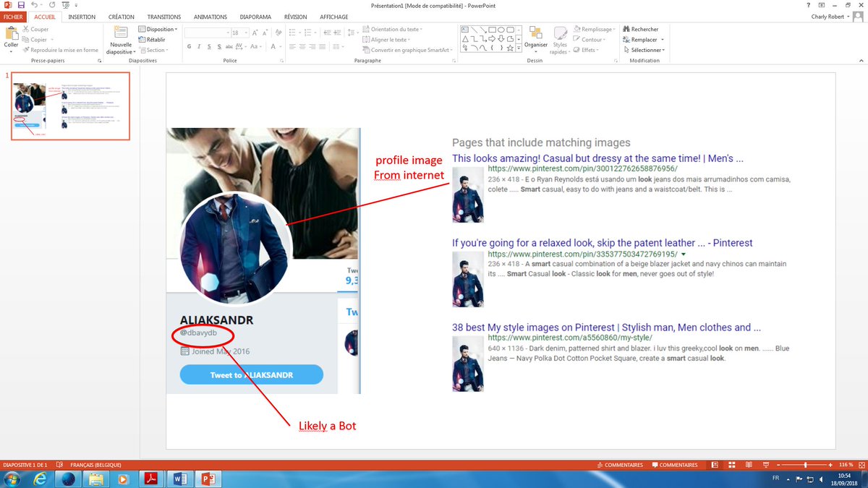Open the PowerPoint Help question mark
This screenshot has width=868, height=488.
coord(808,5)
